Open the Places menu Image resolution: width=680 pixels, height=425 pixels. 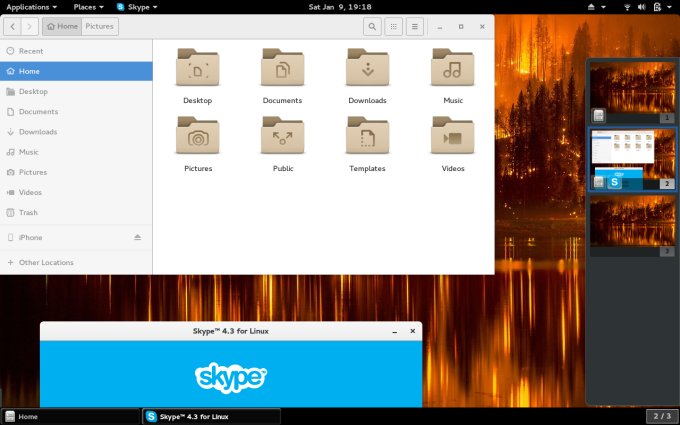tap(88, 7)
